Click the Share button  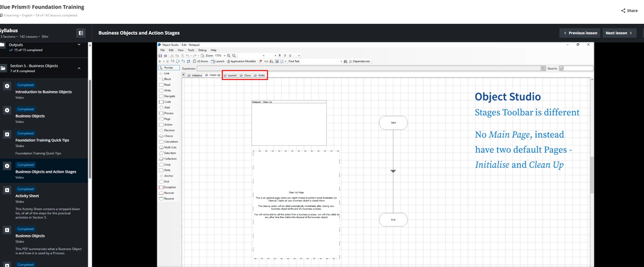629,11
